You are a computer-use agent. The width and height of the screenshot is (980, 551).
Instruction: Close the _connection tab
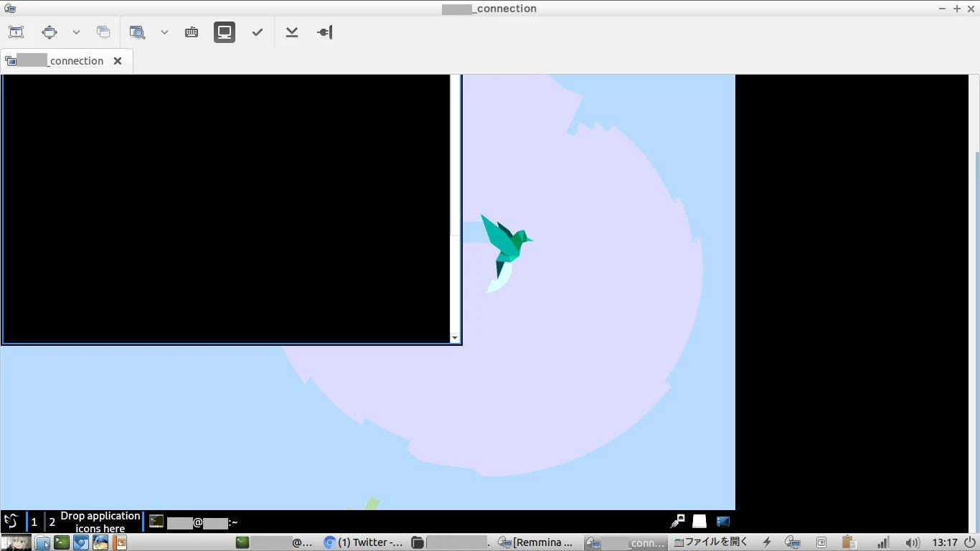(x=118, y=61)
